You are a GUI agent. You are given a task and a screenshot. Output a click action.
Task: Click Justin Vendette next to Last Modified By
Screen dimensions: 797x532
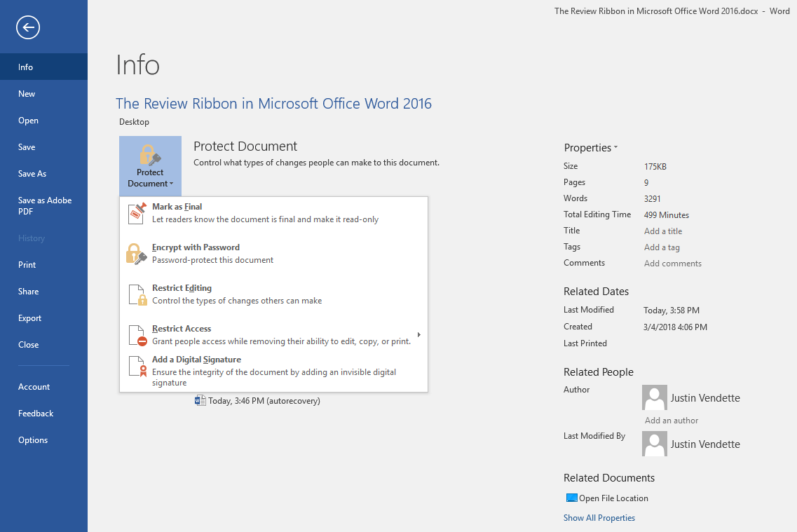click(705, 444)
